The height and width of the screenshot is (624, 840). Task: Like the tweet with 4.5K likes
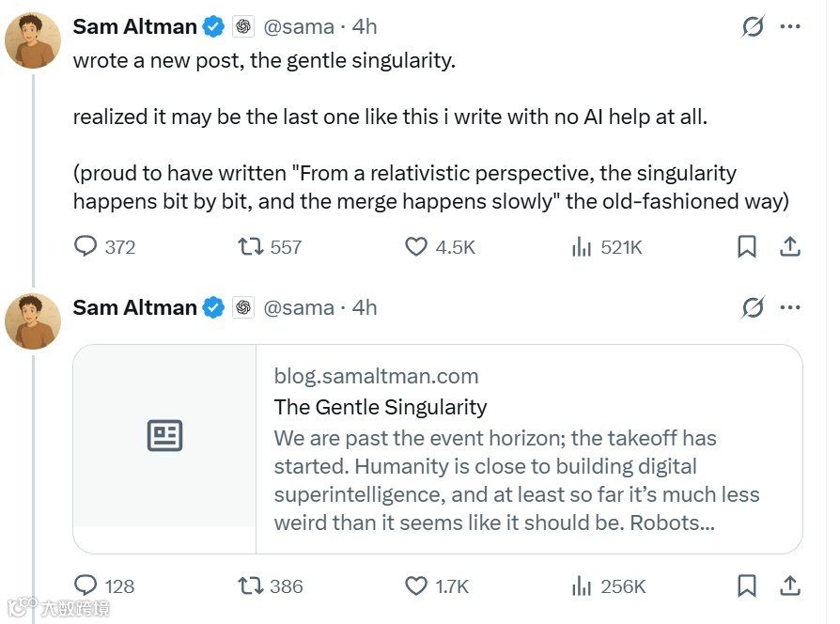[416, 247]
